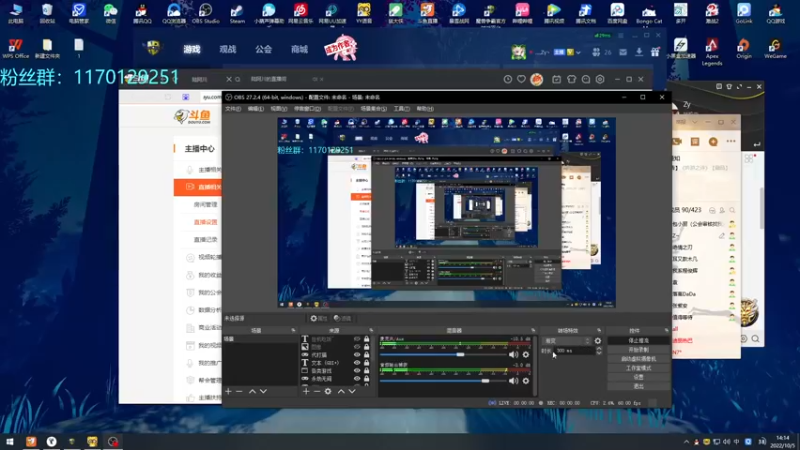Viewport: 800px width, 450px height.
Task: Click the 设置 (Settings) button in OBS controls
Action: point(638,377)
